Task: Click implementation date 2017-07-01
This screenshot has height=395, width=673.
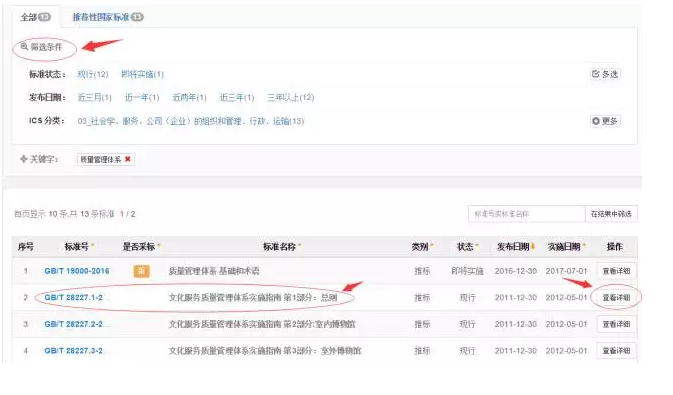Action: coord(566,271)
